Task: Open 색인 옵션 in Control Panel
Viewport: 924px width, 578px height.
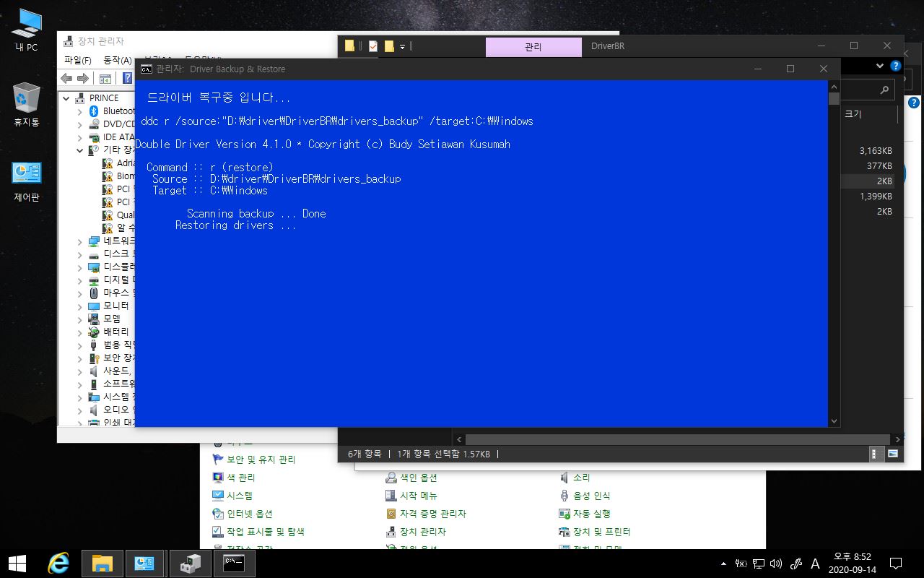Action: click(411, 478)
